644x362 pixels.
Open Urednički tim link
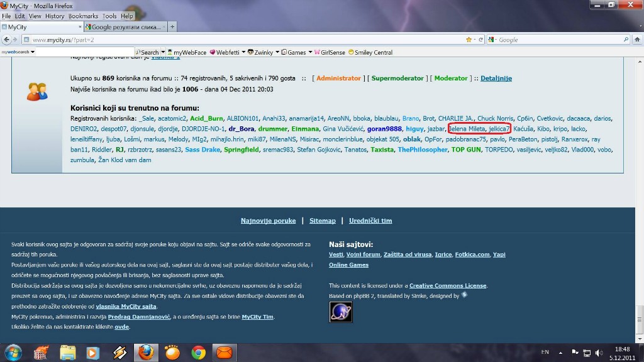370,221
